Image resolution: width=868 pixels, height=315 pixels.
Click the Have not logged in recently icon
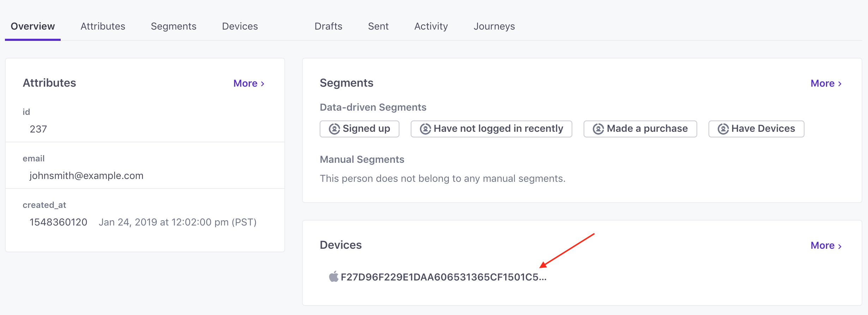425,129
